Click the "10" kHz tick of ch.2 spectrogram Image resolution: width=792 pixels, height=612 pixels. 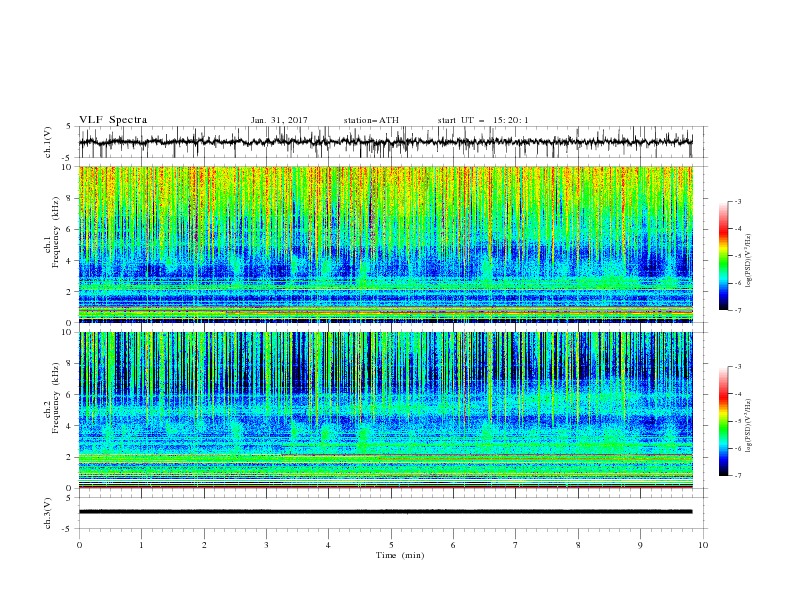68,332
